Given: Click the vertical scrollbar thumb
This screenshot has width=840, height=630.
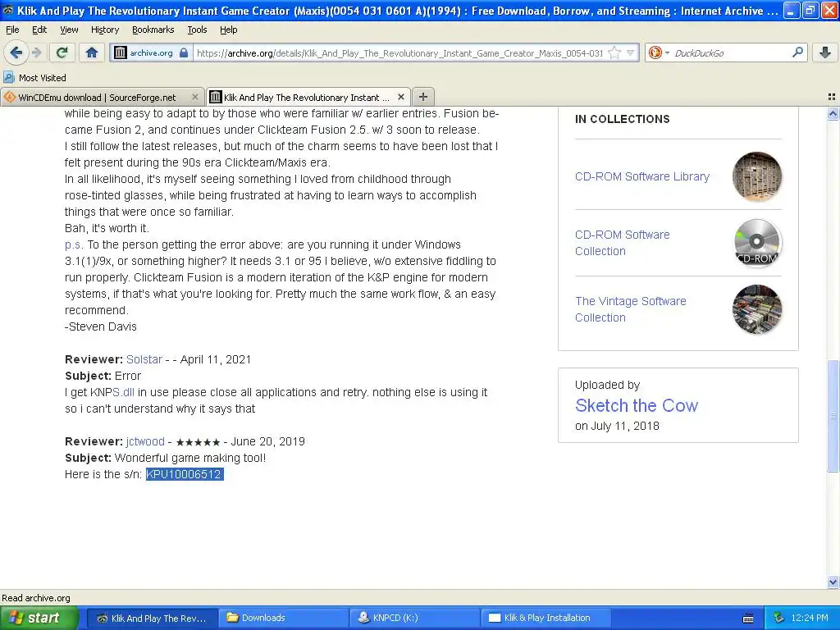Looking at the screenshot, I should pos(833,416).
